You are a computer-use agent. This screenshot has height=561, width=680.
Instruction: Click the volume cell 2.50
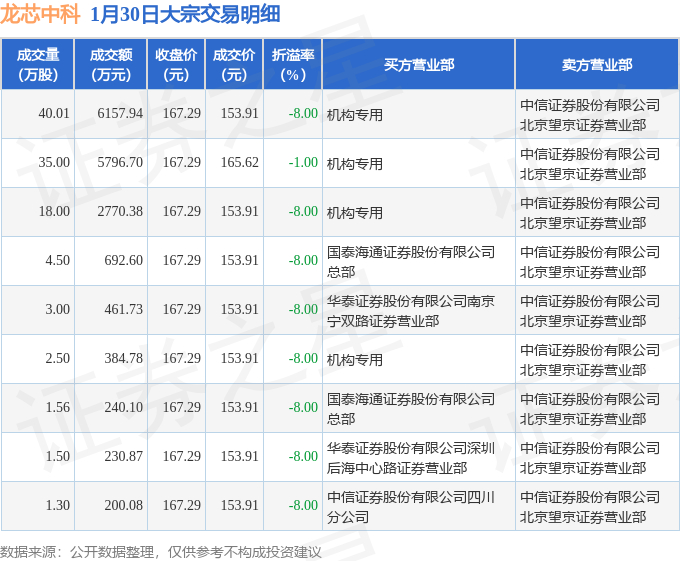(57, 359)
